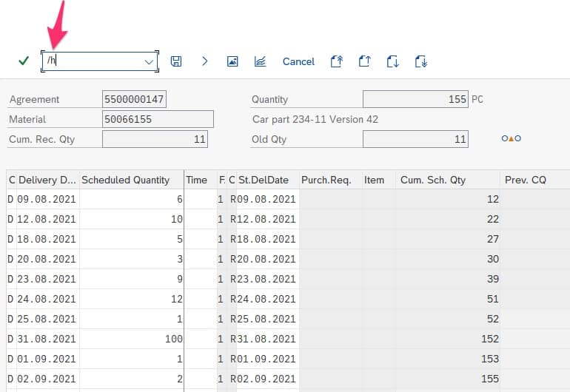The height and width of the screenshot is (392, 570).
Task: Click the circle-triangle status icon beside Old Qty
Action: (x=511, y=138)
